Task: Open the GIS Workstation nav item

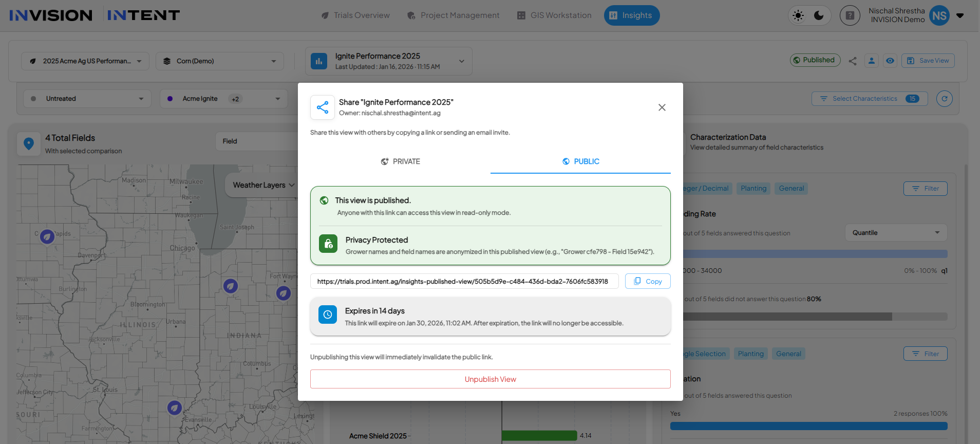Action: point(554,15)
